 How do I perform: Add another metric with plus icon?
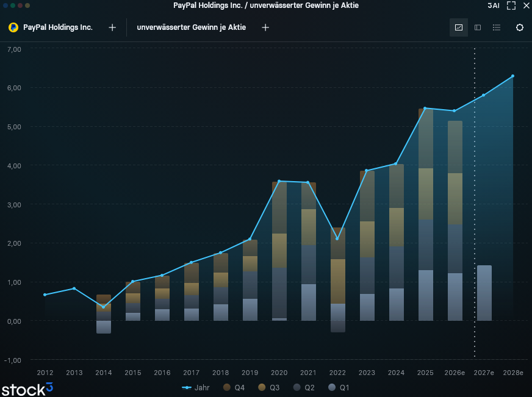coord(265,27)
